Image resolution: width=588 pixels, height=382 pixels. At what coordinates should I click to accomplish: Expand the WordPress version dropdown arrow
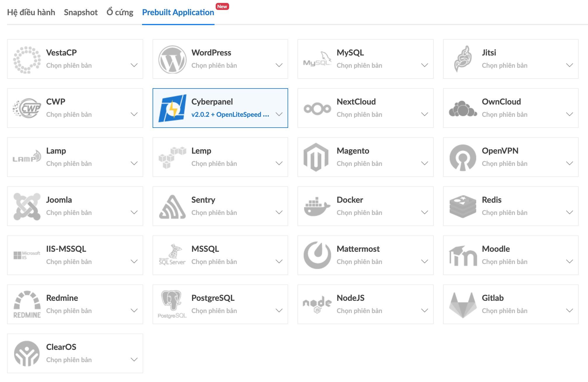click(279, 65)
